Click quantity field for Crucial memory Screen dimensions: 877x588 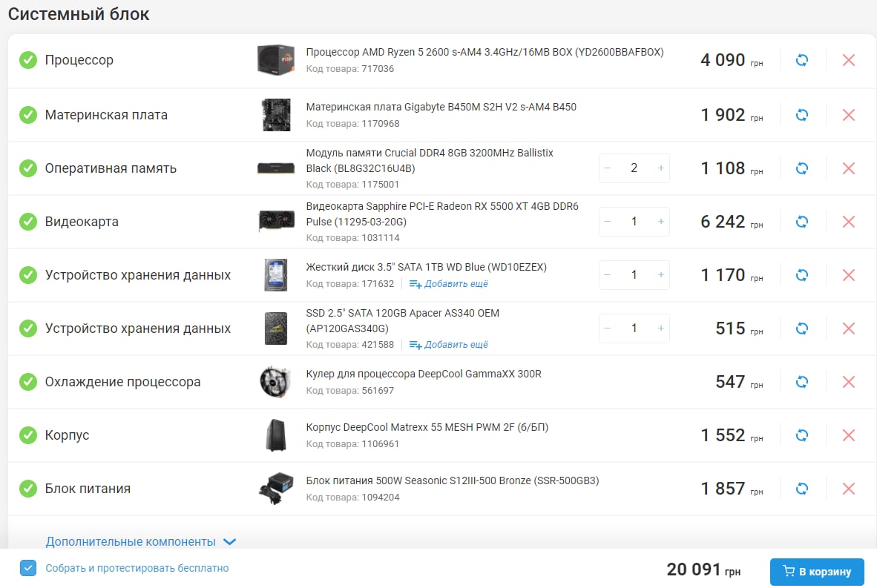[634, 168]
